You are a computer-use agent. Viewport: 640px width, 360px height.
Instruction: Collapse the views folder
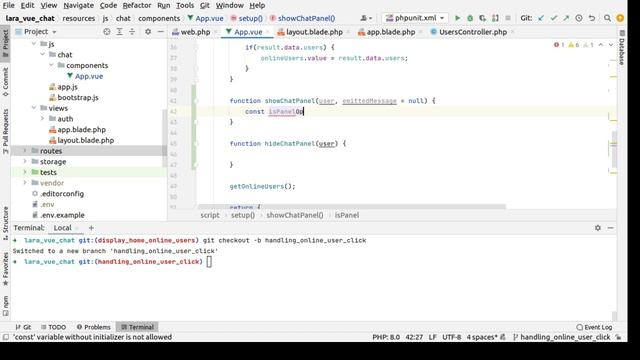pyautogui.click(x=34, y=108)
